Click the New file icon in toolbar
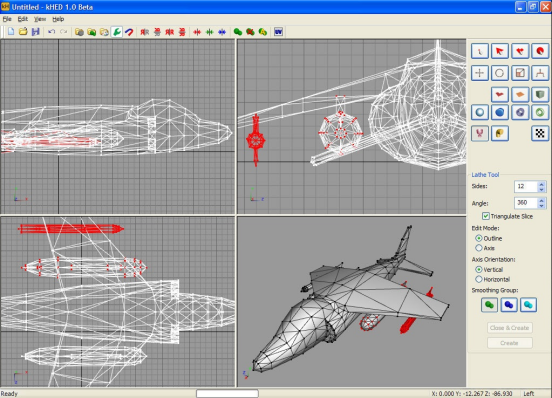This screenshot has width=552, height=398. [11, 32]
